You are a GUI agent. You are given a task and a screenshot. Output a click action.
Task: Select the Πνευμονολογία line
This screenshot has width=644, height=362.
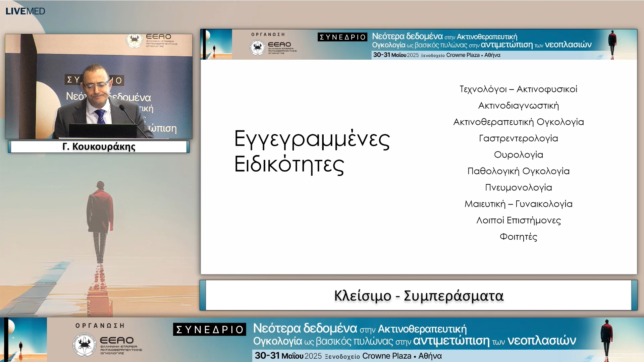coord(518,188)
